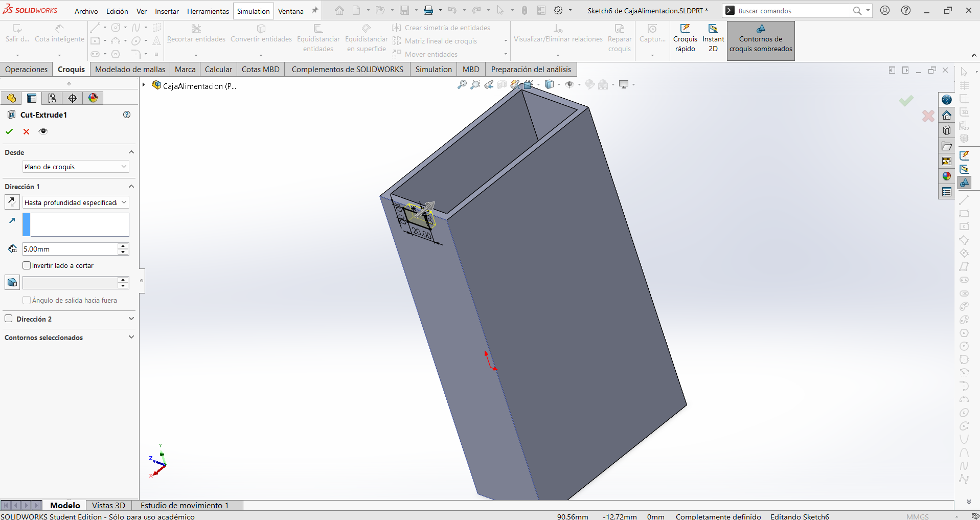
Task: Switch to the Calcular tab
Action: tap(218, 70)
